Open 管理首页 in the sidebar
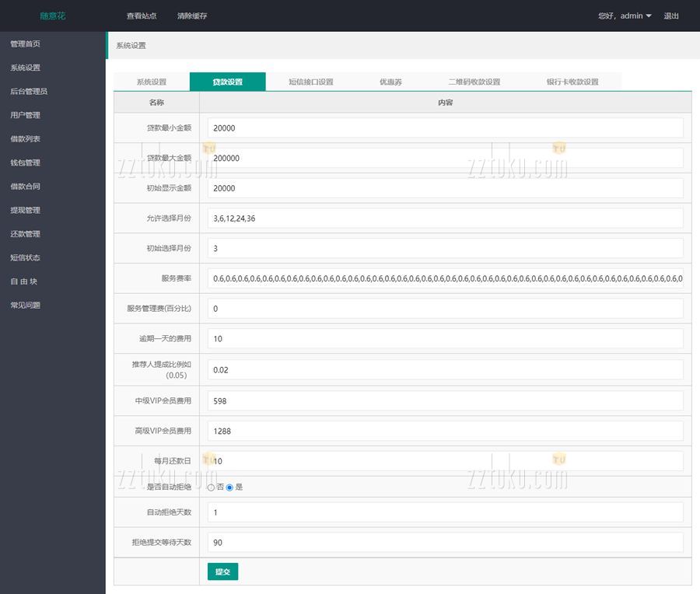700x594 pixels. (25, 44)
